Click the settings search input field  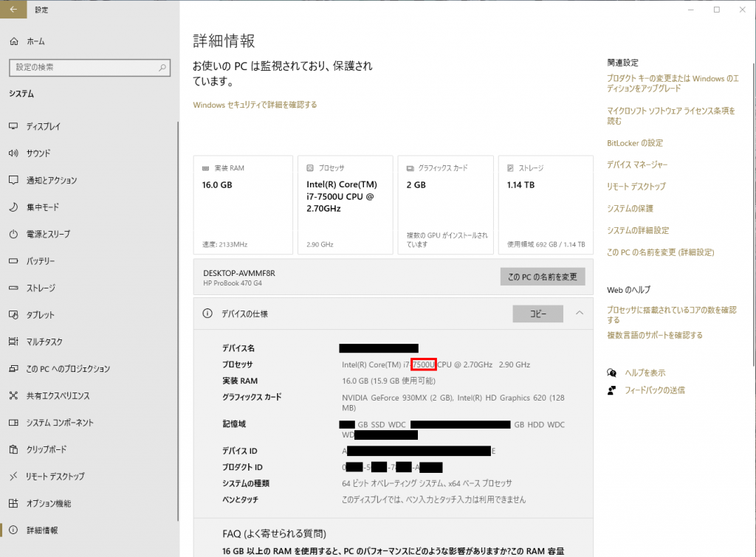81,67
